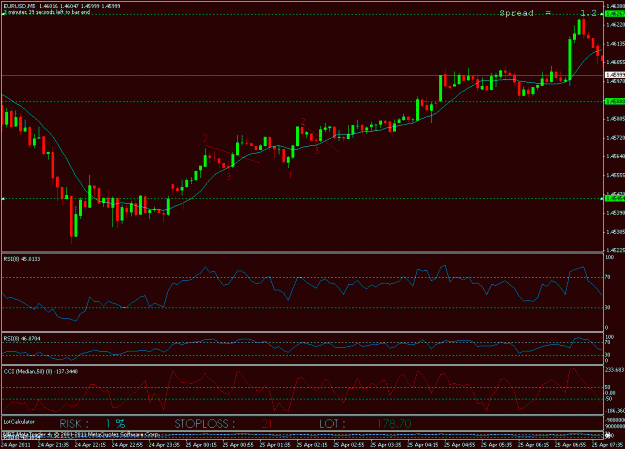Click the '25 Apr 06:55' time axis label
The image size is (625, 449).
pos(571,445)
